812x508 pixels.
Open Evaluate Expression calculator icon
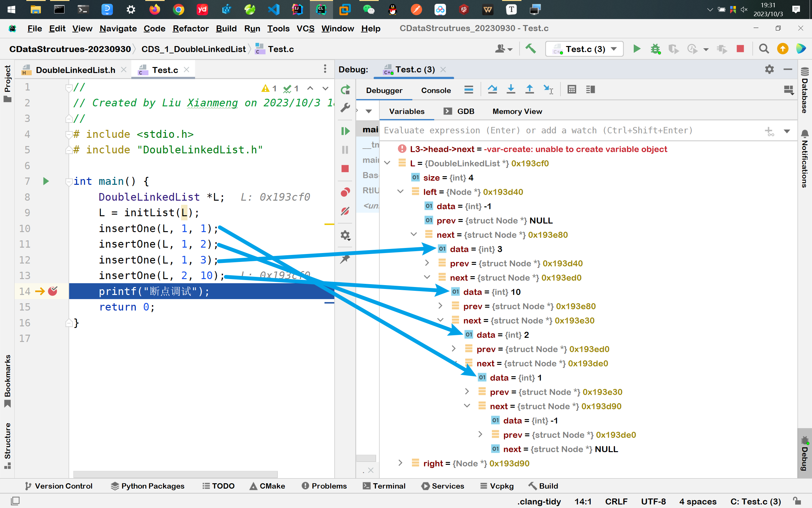[572, 89]
